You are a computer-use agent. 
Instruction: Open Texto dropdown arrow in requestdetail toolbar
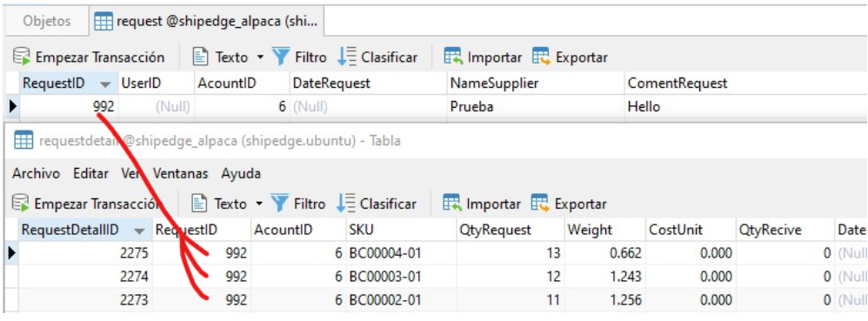coord(259,204)
